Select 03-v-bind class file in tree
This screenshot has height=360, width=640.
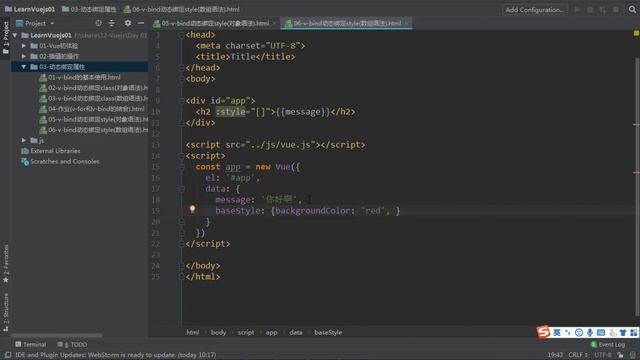(x=93, y=98)
